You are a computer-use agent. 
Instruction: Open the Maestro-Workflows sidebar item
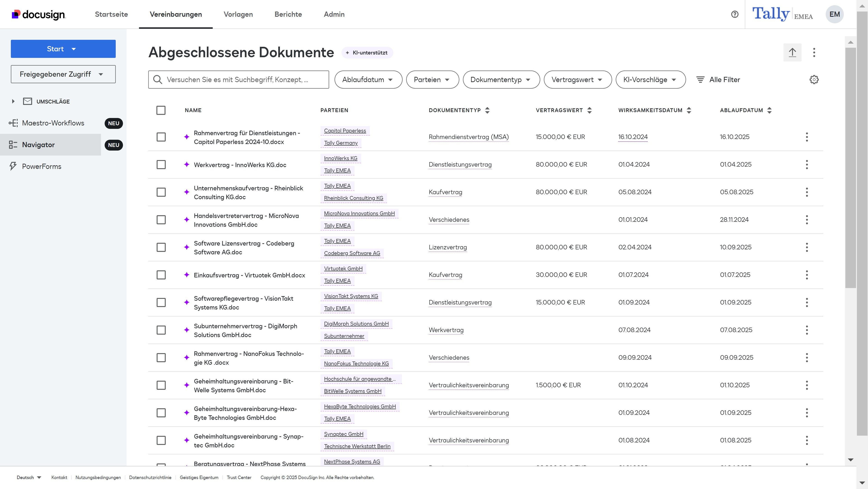pyautogui.click(x=53, y=123)
